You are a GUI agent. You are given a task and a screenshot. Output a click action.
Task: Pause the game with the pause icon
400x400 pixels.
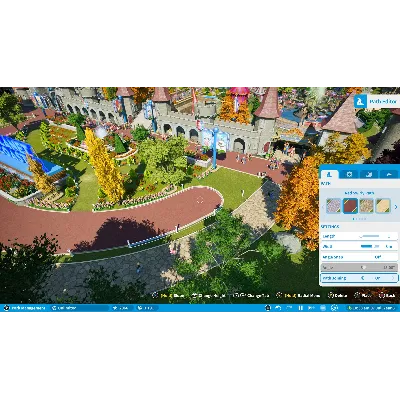point(301,308)
